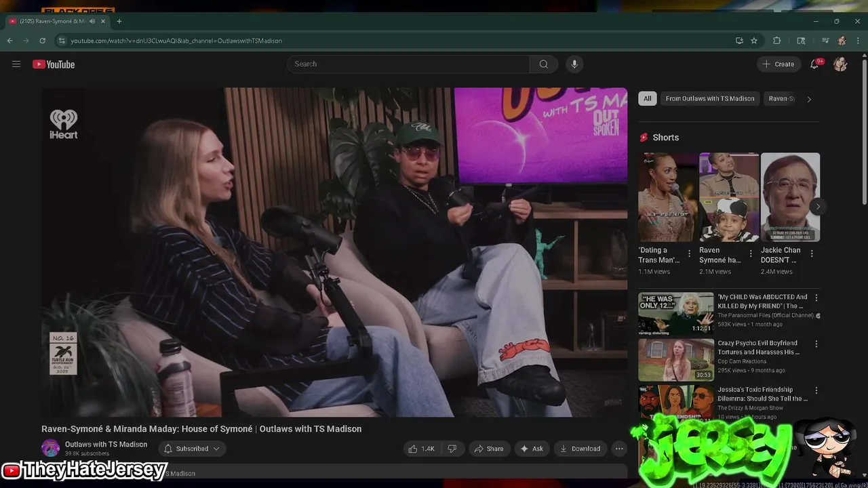The image size is (868, 488).
Task: Open the browser profile avatar
Action: point(842,41)
